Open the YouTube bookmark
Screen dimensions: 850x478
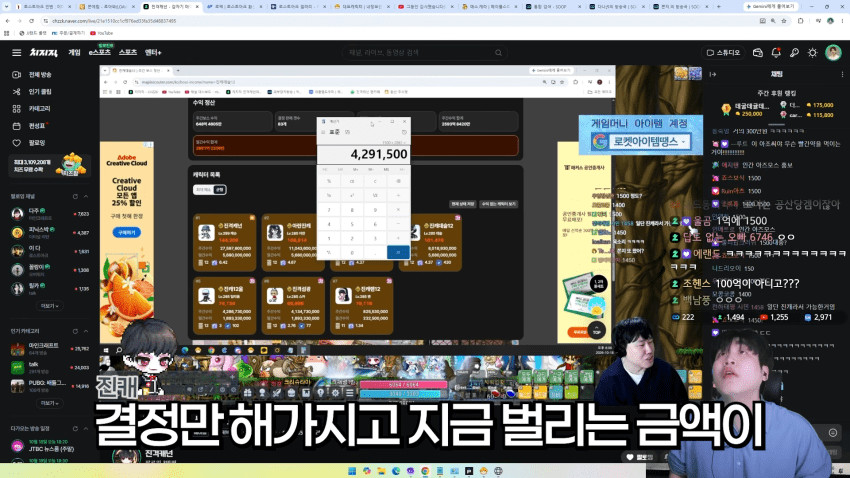(x=102, y=33)
